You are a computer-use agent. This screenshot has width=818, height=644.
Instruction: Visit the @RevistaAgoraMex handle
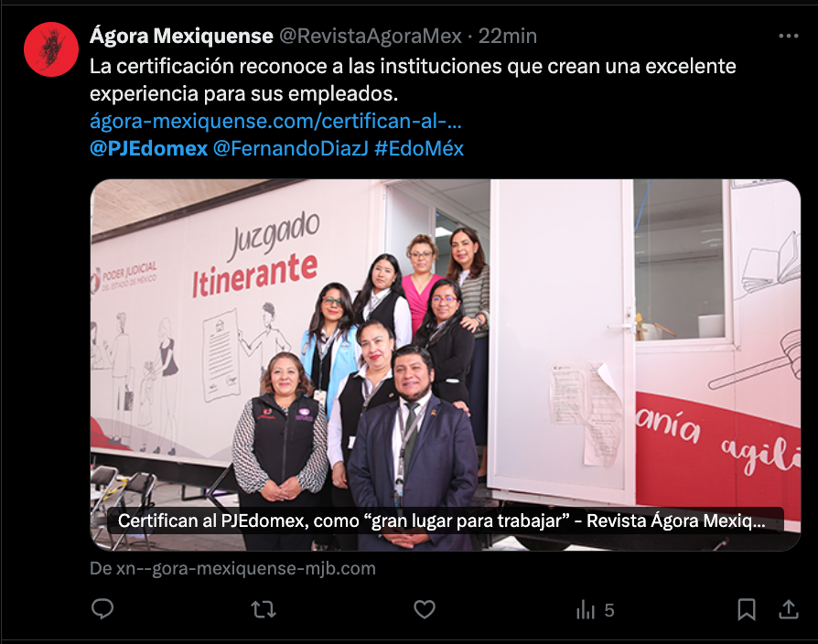click(371, 36)
